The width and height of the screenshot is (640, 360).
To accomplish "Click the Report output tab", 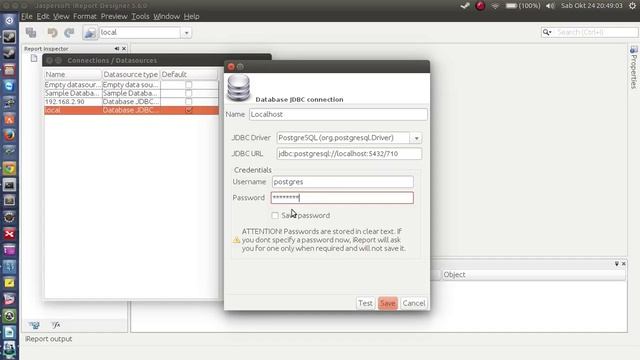I will click(x=49, y=339).
